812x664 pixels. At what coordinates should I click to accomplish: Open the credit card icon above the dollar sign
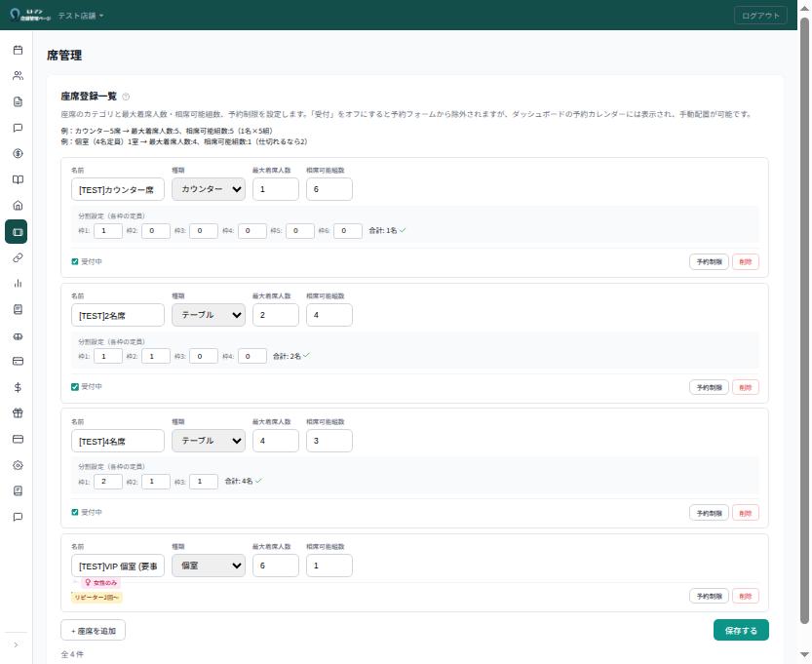18,361
